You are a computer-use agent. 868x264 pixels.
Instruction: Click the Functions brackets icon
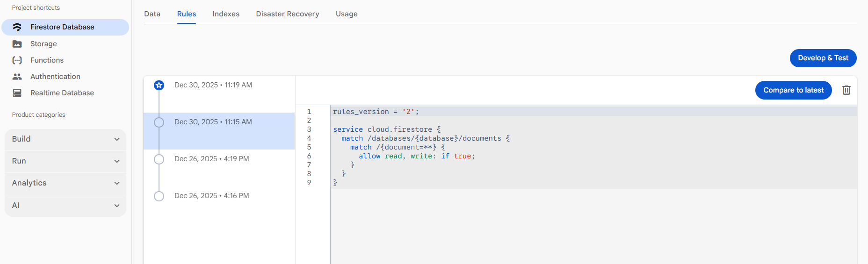click(x=17, y=60)
